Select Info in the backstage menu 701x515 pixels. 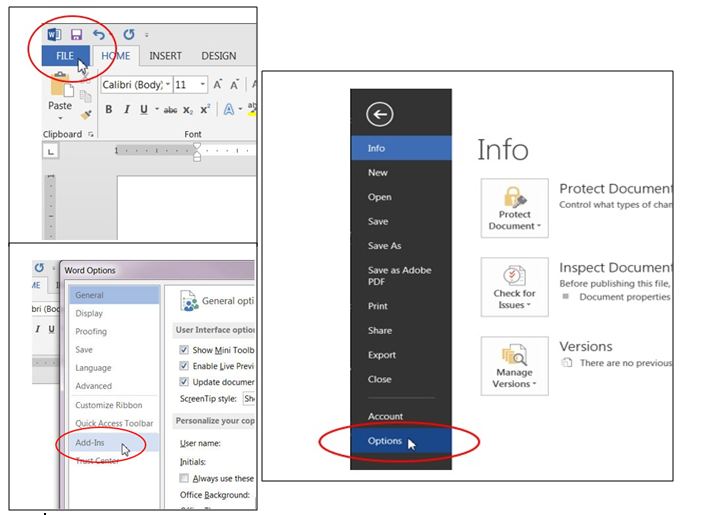coord(401,148)
